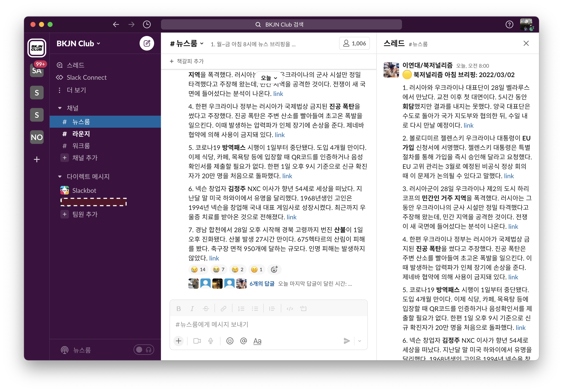
Task: Click the help question mark icon
Action: point(509,24)
